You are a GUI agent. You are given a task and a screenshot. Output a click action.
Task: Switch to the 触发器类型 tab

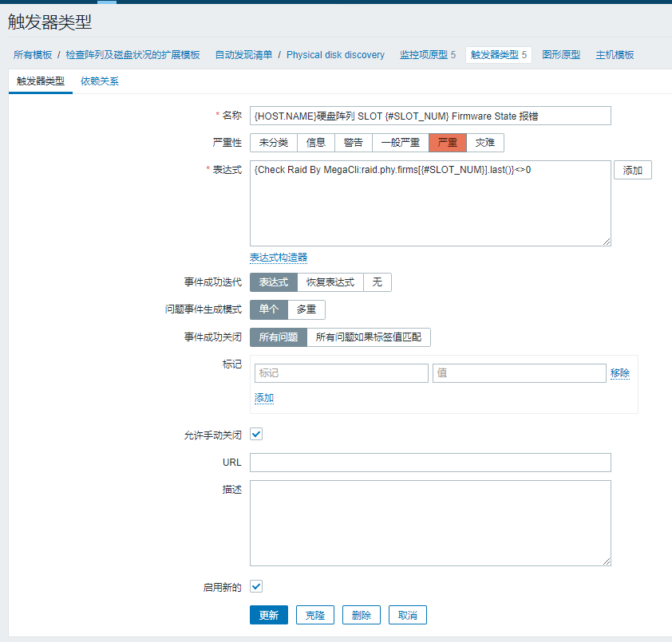coord(40,81)
